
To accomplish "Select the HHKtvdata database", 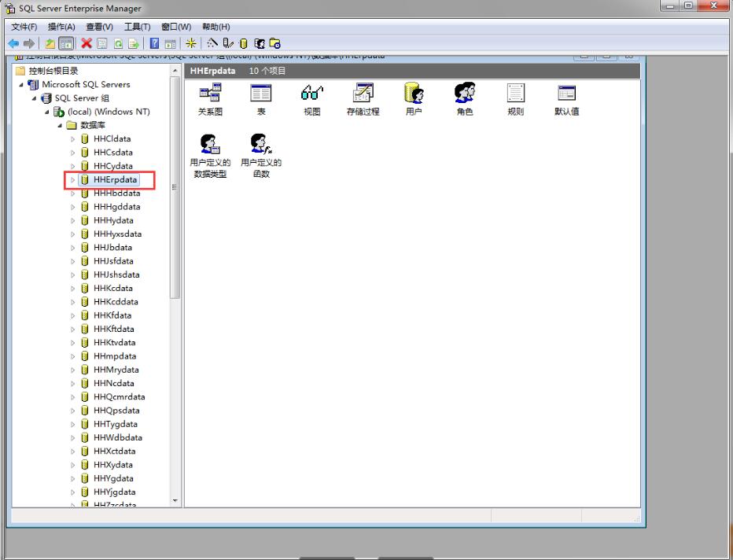I will pos(115,343).
